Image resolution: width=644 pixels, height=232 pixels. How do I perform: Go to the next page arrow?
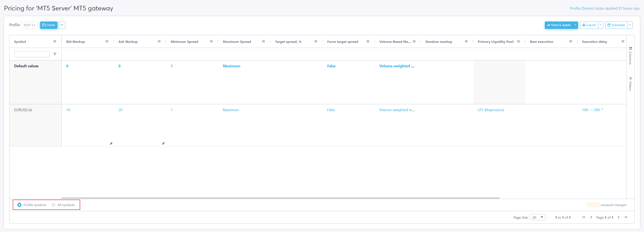point(618,217)
